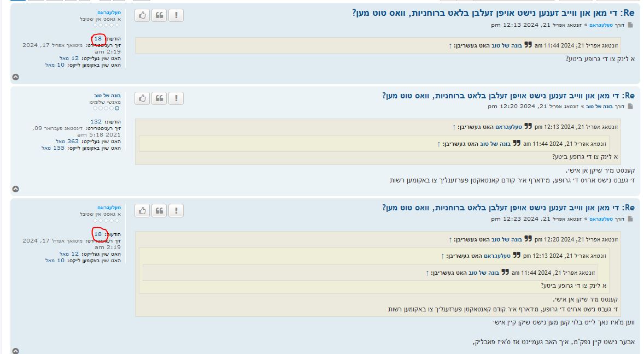Image resolution: width=644 pixels, height=354 pixels.
Task: Open בונה של טוב profile in second post sidebar
Action: tap(107, 95)
